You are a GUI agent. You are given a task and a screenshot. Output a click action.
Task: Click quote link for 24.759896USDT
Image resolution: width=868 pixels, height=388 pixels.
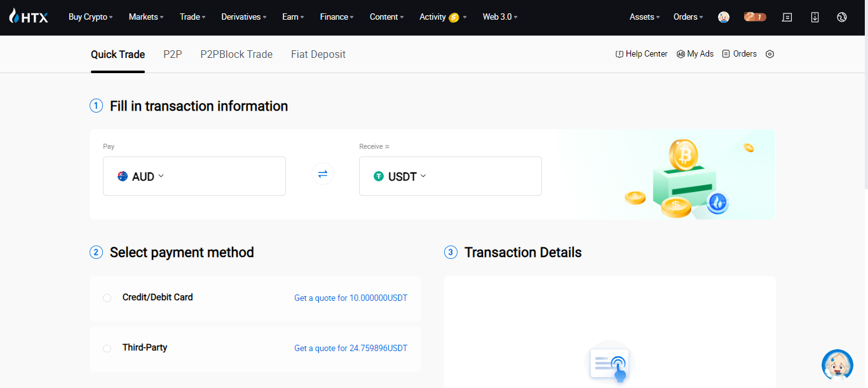coord(351,349)
